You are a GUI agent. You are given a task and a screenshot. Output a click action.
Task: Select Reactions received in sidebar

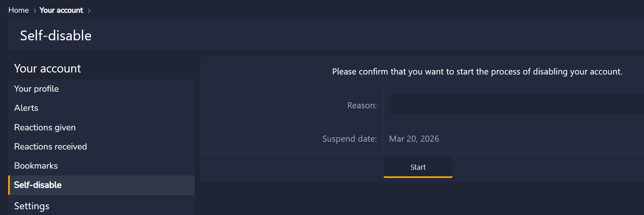click(x=51, y=147)
